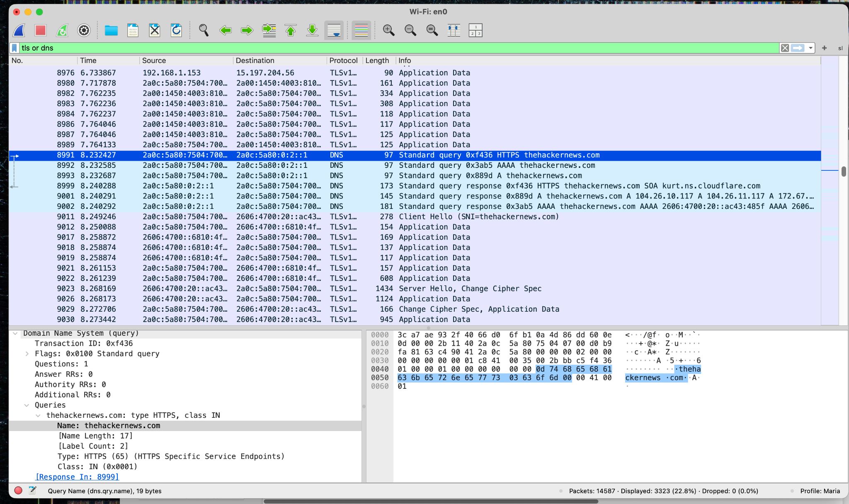
Task: Collapse the Domain Name System (query) section
Action: [15, 333]
